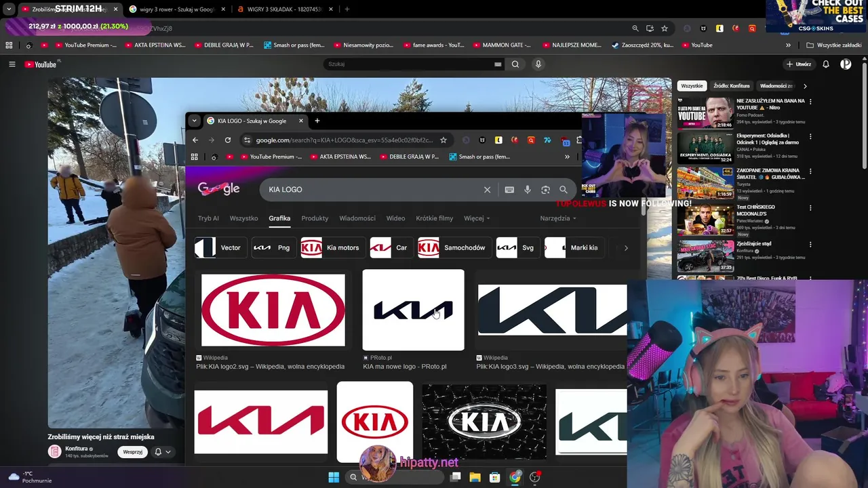Open Google on-screen keyboard icon

(509, 190)
